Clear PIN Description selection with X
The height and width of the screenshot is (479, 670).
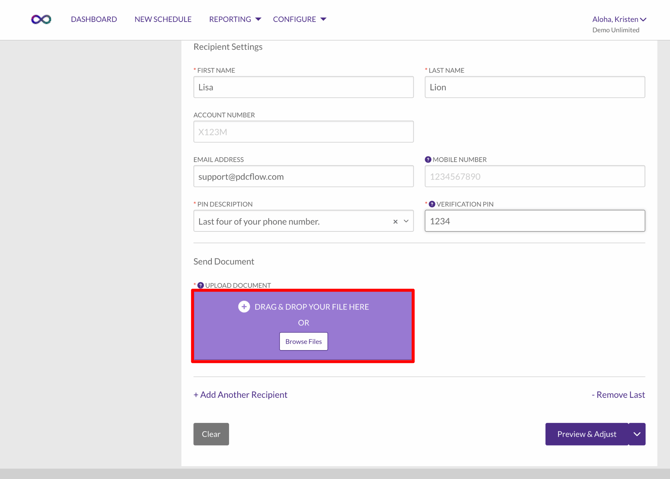(x=395, y=222)
